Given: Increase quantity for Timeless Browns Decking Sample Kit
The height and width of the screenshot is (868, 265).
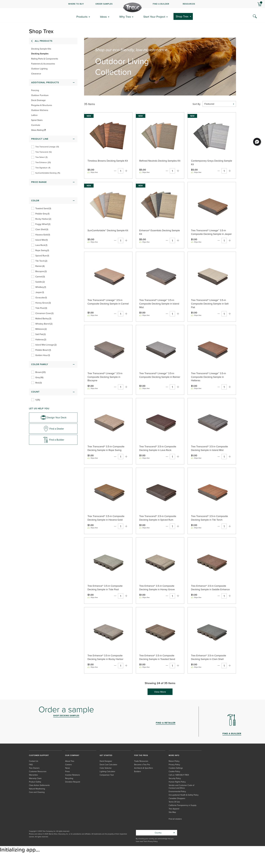Looking at the screenshot, I should (126, 171).
